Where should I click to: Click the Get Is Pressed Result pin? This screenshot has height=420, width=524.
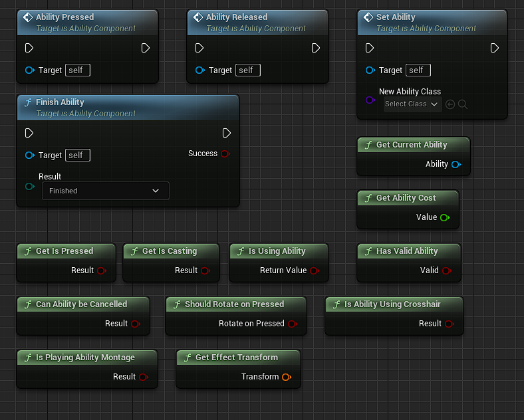coord(101,270)
